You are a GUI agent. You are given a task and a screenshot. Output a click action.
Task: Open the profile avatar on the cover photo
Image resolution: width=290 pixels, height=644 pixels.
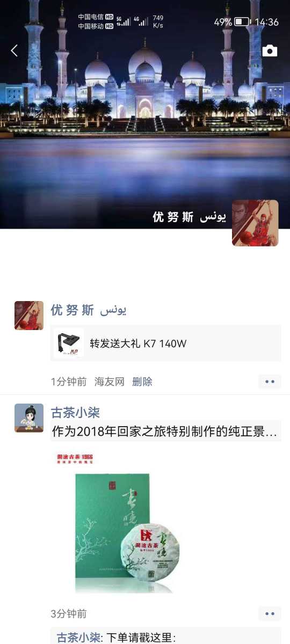[255, 223]
